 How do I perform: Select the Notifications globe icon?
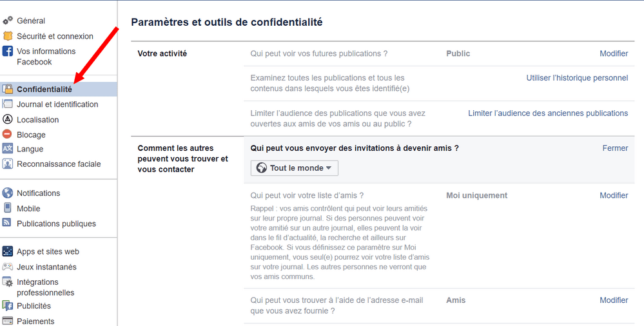point(7,193)
